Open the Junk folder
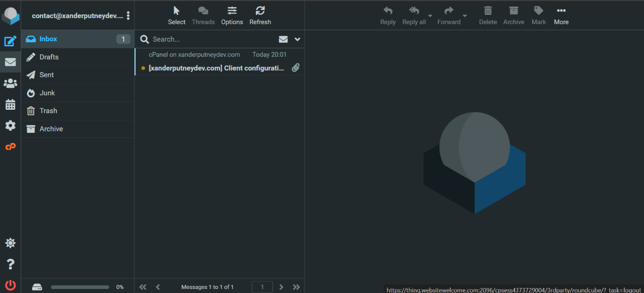644x293 pixels. pos(78,93)
